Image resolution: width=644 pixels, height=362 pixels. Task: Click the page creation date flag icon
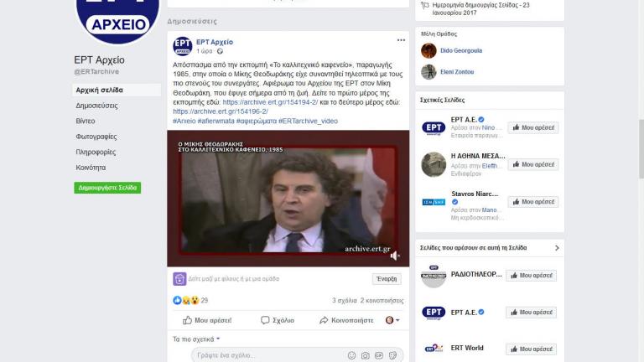tap(425, 5)
